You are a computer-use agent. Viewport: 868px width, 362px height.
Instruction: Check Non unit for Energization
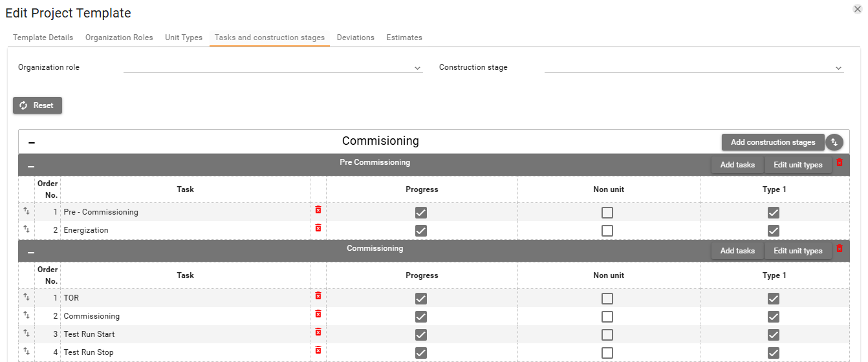[607, 231]
